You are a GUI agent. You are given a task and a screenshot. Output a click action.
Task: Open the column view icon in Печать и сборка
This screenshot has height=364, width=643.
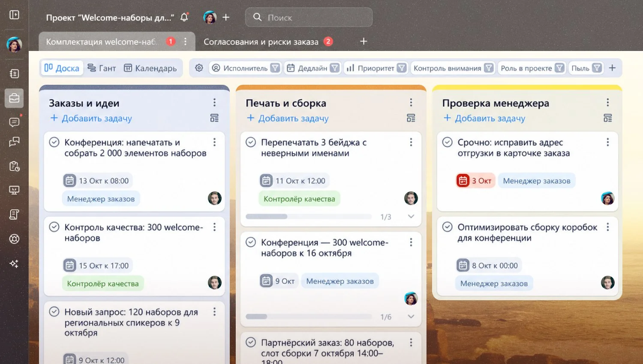411,118
